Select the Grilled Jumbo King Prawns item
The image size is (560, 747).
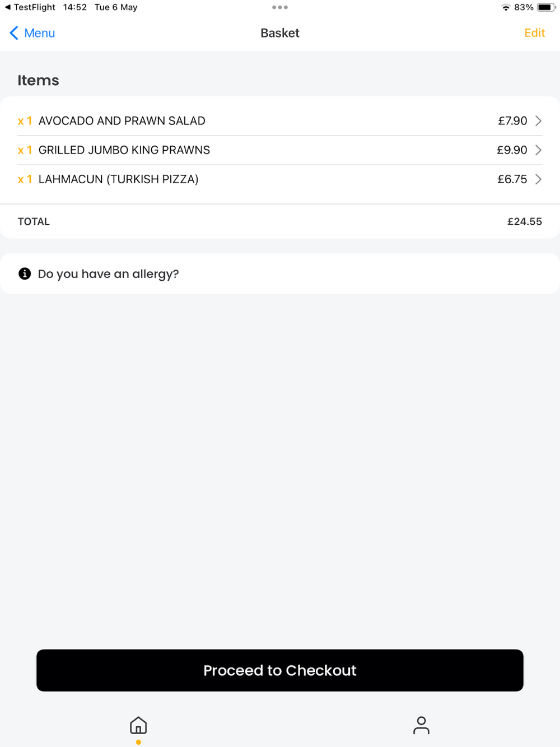click(x=124, y=150)
